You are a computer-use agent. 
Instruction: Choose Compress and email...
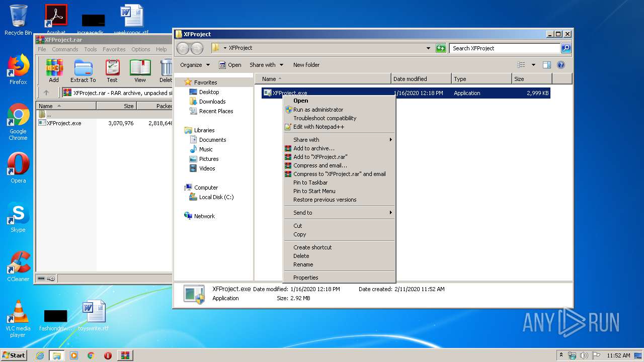point(339,165)
